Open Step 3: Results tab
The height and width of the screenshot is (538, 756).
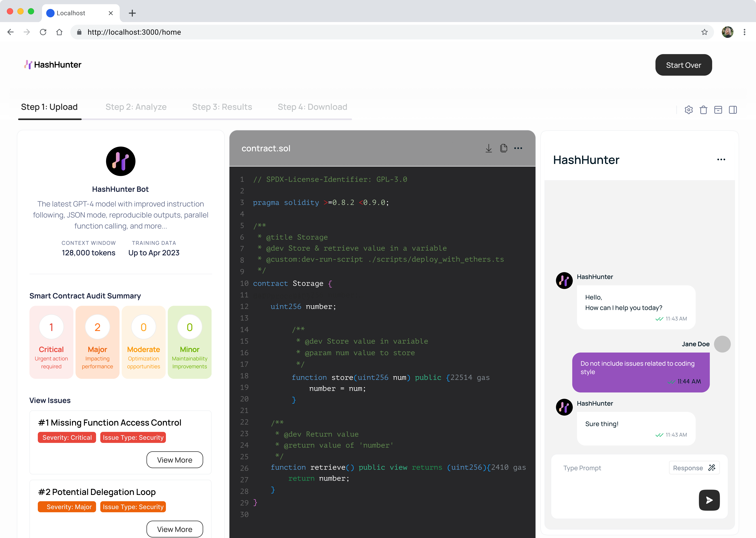(x=222, y=107)
